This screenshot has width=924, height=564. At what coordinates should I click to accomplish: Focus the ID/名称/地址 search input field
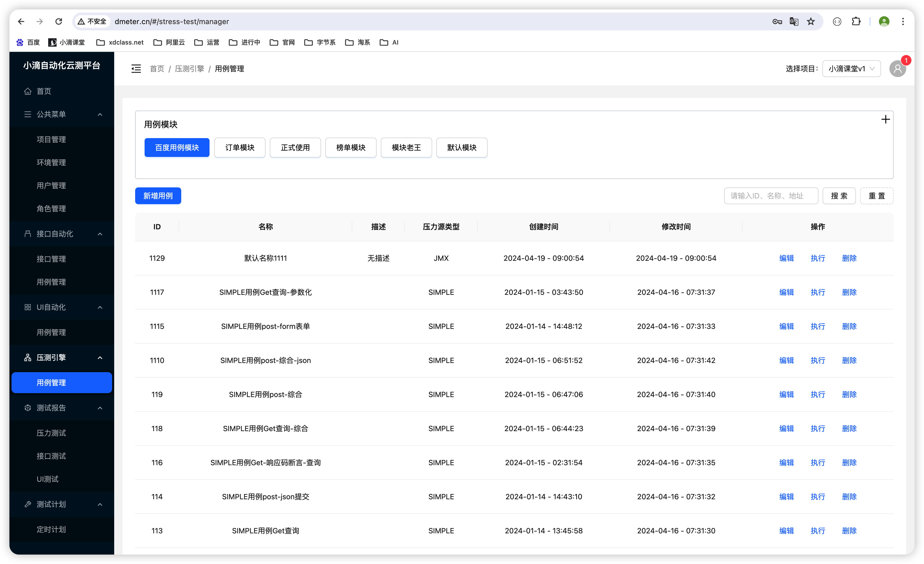pyautogui.click(x=771, y=196)
